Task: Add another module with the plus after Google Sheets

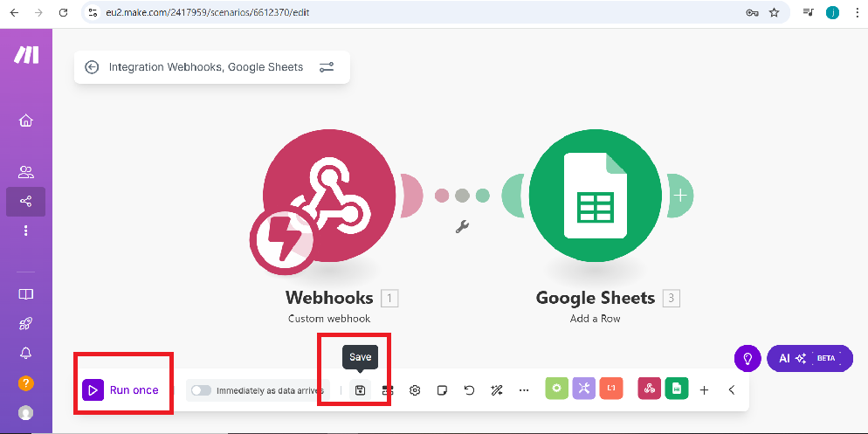Action: click(x=680, y=196)
